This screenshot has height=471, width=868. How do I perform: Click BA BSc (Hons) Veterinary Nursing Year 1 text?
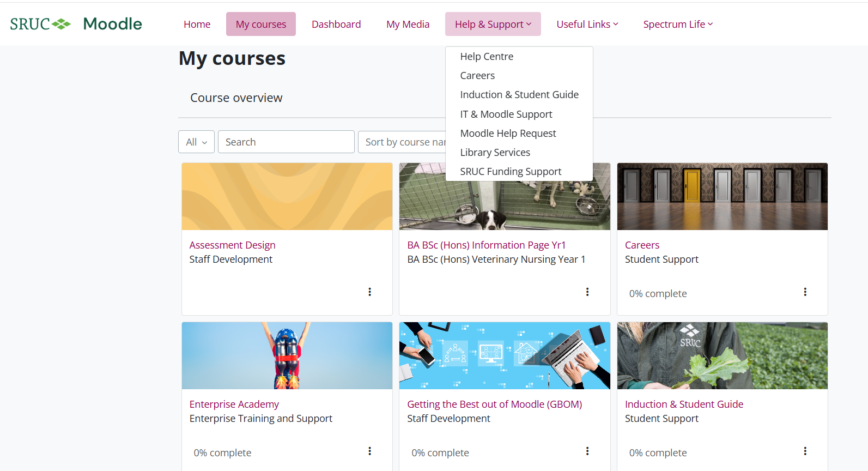(496, 259)
